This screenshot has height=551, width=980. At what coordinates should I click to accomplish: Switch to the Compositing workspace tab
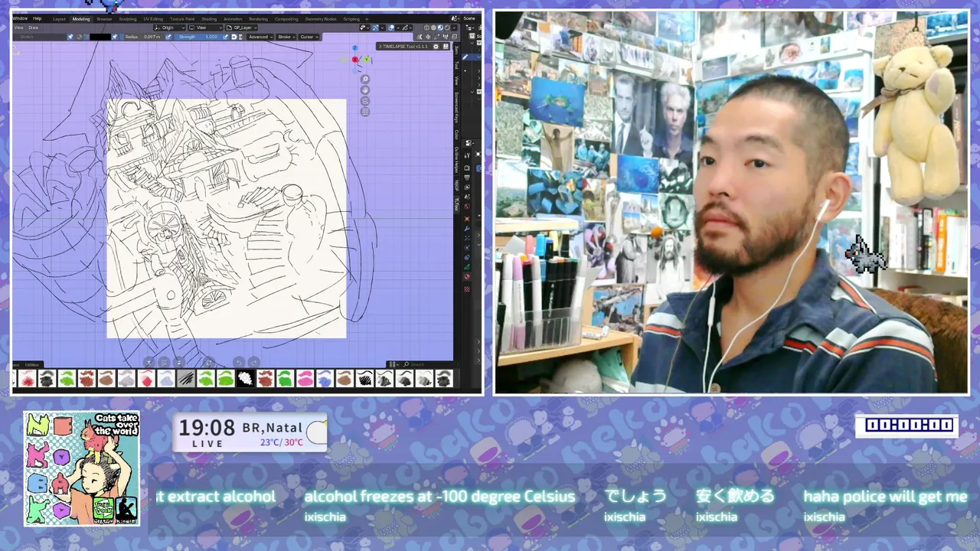tap(286, 19)
